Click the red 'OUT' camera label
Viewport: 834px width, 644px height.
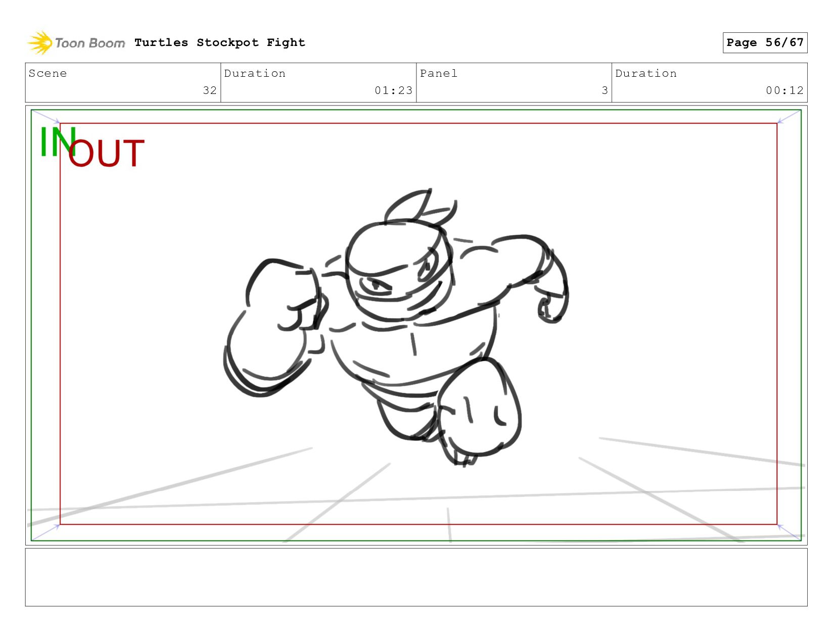(106, 154)
